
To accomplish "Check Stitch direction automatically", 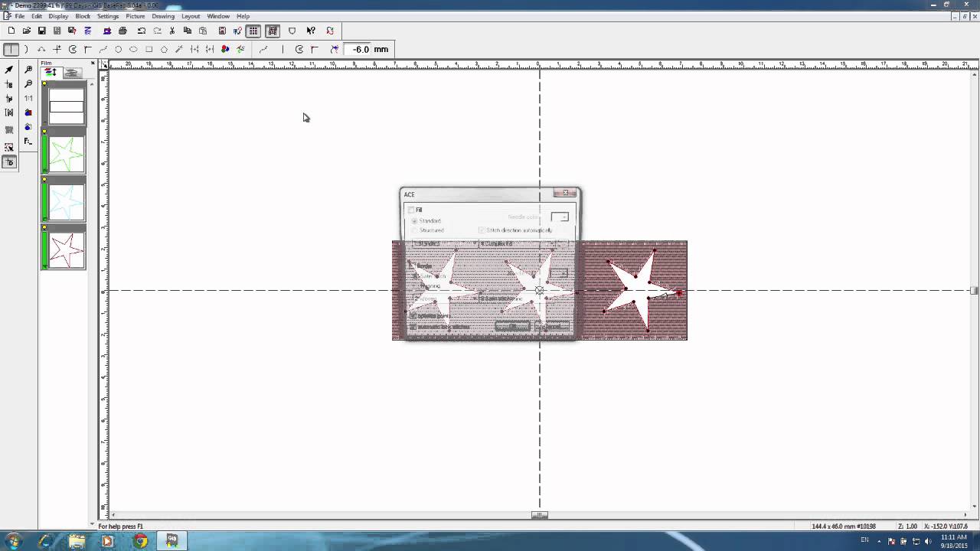I will coord(482,230).
